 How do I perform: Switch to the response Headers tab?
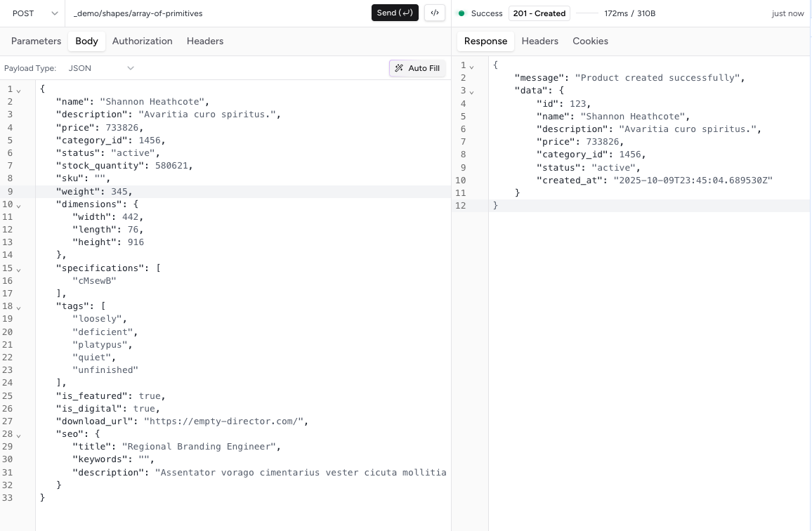pyautogui.click(x=539, y=41)
